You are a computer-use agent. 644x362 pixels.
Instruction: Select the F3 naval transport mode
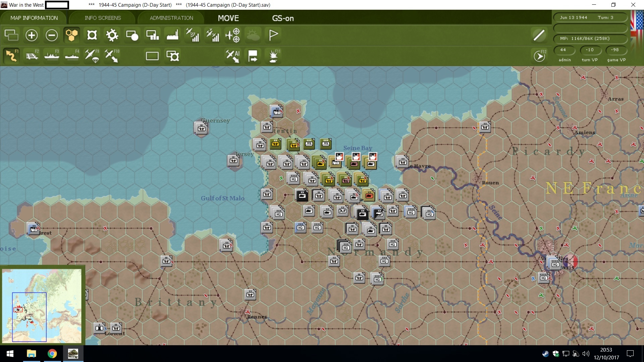[52, 56]
